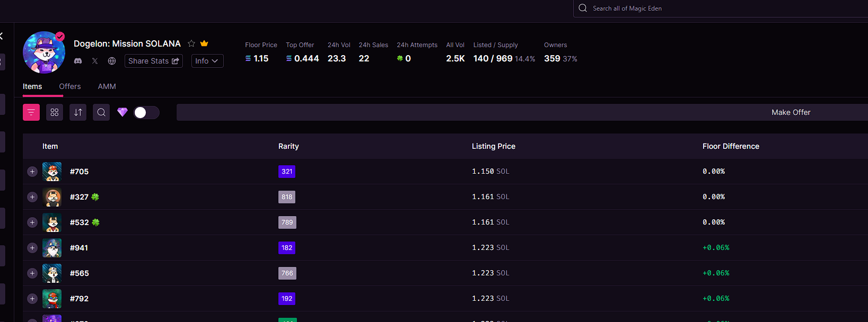Favorite the collection with the star icon
The width and height of the screenshot is (868, 322).
[191, 43]
